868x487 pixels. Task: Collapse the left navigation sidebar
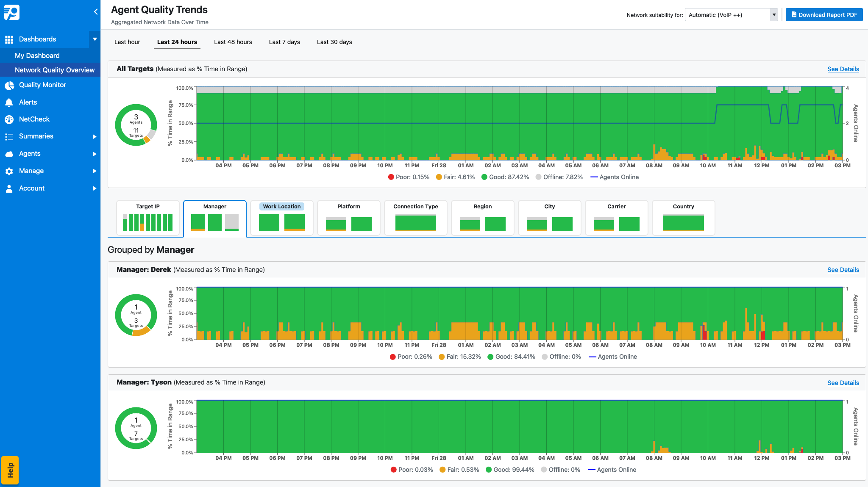click(95, 12)
